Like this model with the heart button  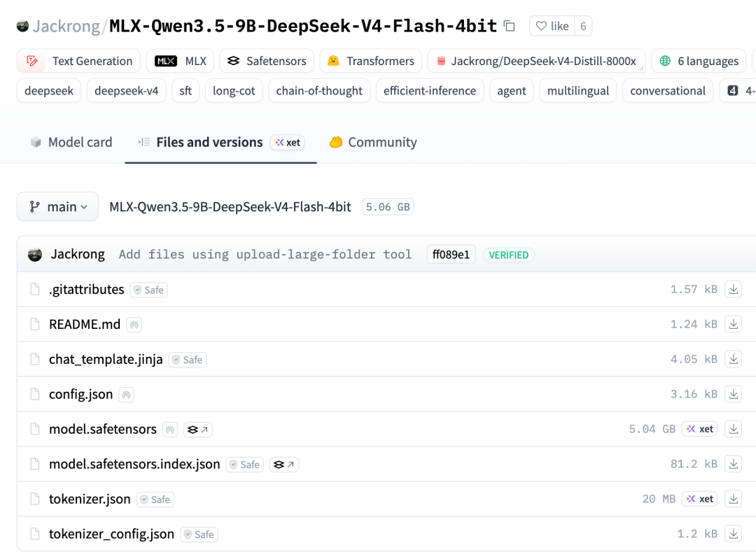click(552, 26)
